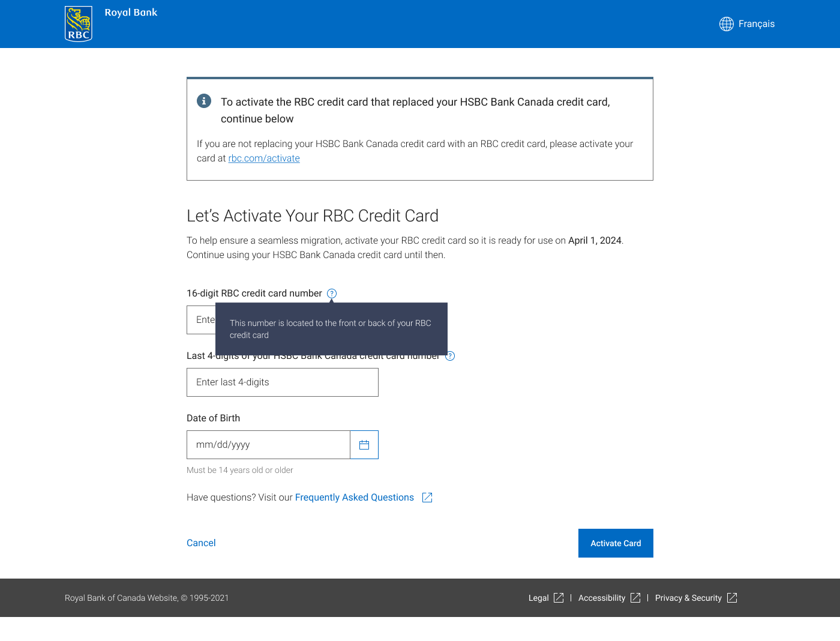The width and height of the screenshot is (840, 641).
Task: Click the Activate Card button
Action: pyautogui.click(x=616, y=543)
